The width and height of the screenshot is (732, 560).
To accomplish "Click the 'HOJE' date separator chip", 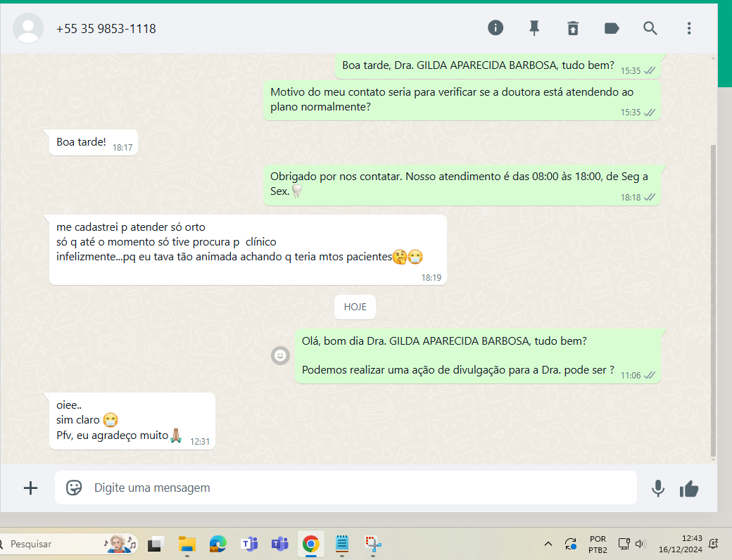I will pos(355,307).
